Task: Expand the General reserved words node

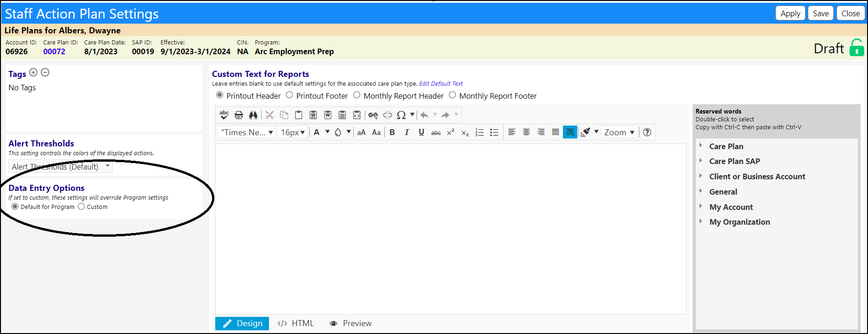Action: 701,191
